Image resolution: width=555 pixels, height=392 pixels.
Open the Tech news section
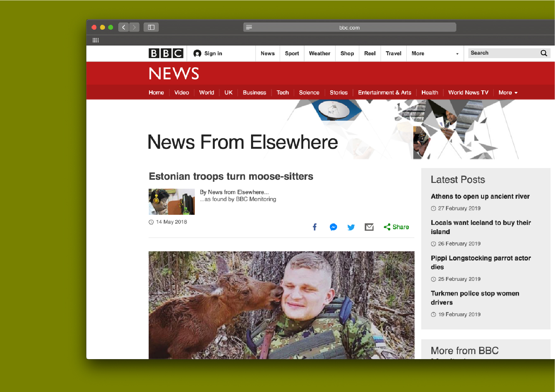(x=282, y=93)
